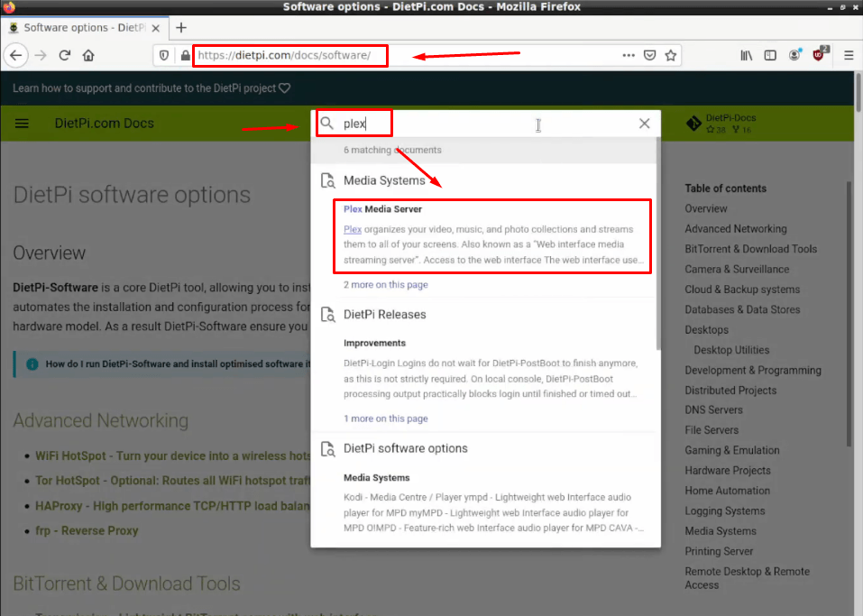Screen dimensions: 863x616
Task: Expand '2 more on this page'
Action: pos(386,285)
